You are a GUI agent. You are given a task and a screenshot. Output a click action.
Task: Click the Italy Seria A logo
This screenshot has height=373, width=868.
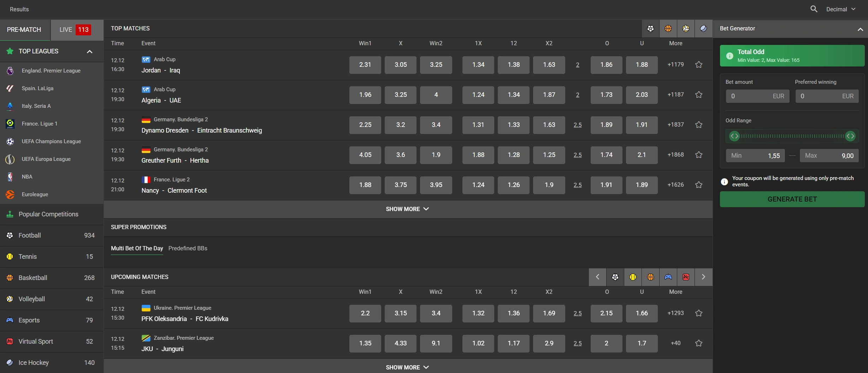(x=10, y=106)
